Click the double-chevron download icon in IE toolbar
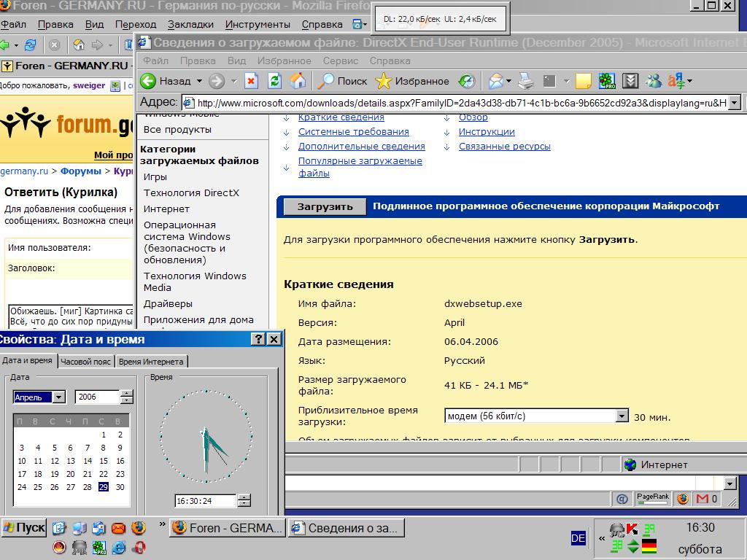The height and width of the screenshot is (560, 747). [x=630, y=81]
